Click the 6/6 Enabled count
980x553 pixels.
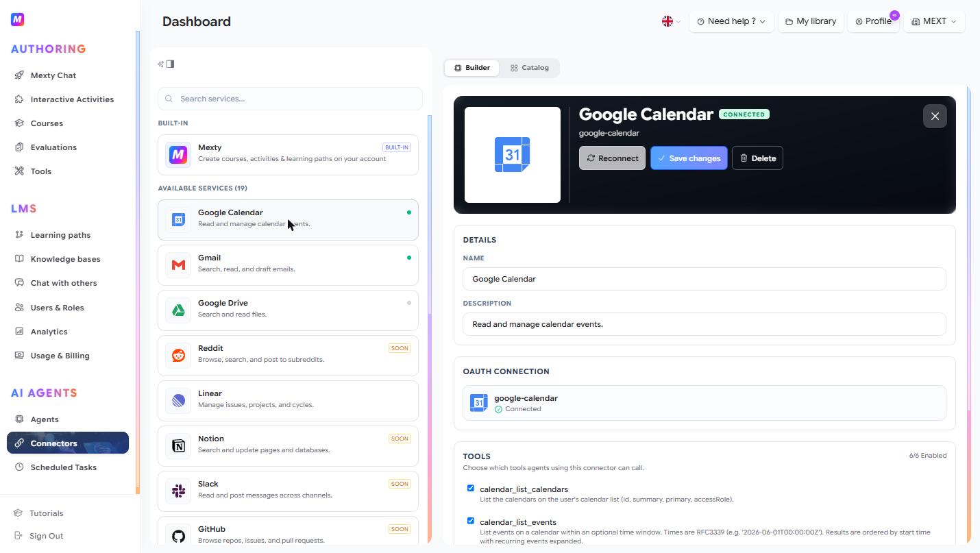(928, 455)
